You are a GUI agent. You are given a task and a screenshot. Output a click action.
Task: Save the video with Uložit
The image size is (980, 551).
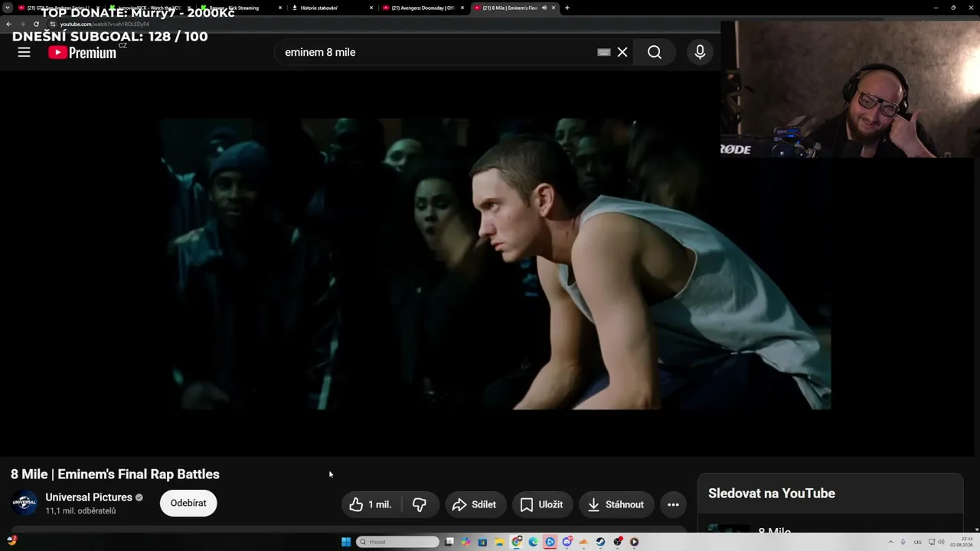point(542,504)
